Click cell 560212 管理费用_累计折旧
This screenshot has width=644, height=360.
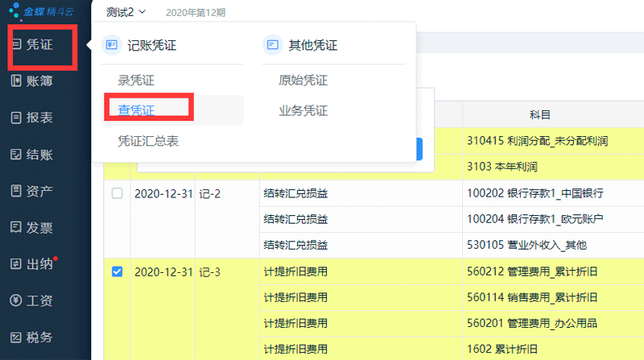coord(532,271)
